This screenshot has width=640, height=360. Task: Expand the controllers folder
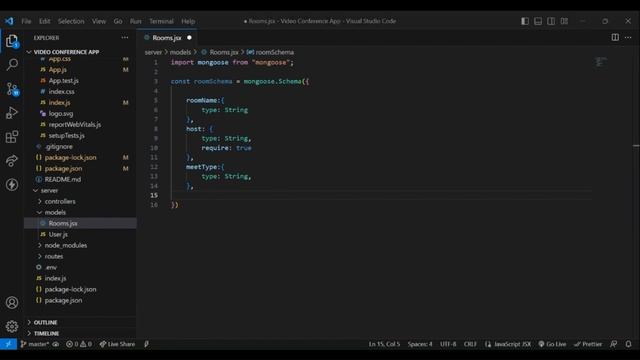click(x=60, y=202)
